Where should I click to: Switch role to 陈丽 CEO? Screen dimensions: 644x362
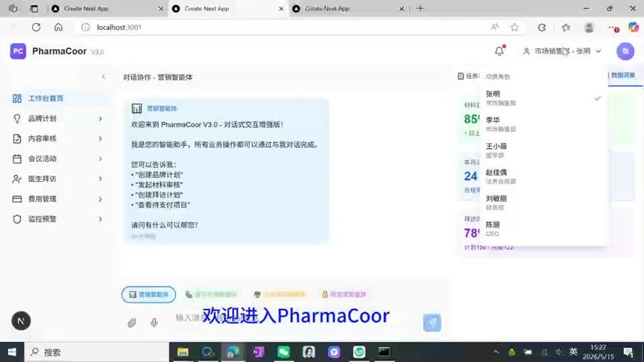543,229
